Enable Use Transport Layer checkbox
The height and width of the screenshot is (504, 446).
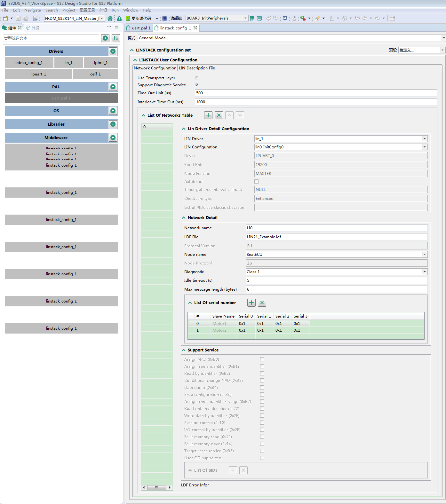tap(197, 78)
